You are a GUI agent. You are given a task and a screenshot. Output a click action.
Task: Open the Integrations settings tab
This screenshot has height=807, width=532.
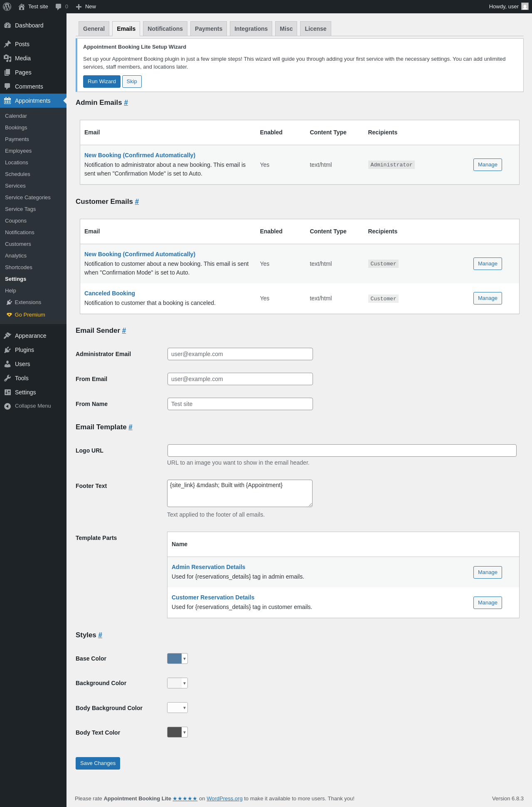251,29
